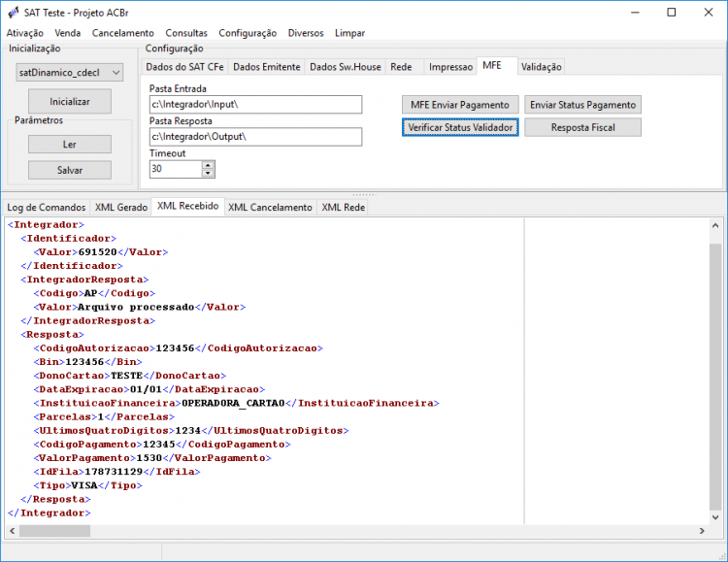The width and height of the screenshot is (728, 562).
Task: Decrease Timeout with down spinner arrow
Action: coord(208,173)
